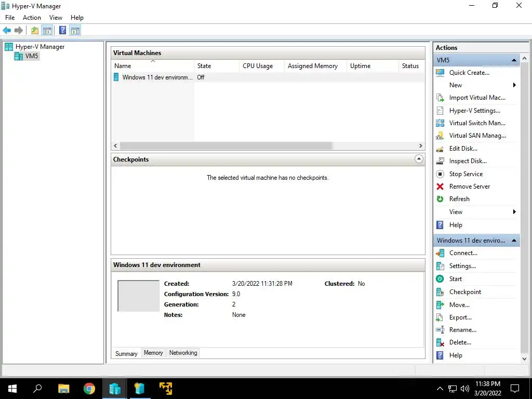This screenshot has height=399, width=532.
Task: Click the Up one level folder icon
Action: 35,31
